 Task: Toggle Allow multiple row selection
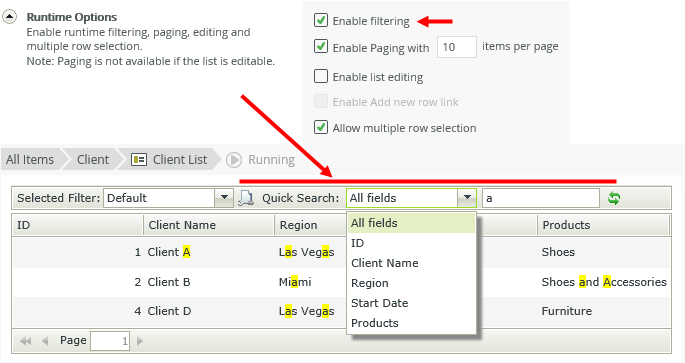pyautogui.click(x=321, y=127)
